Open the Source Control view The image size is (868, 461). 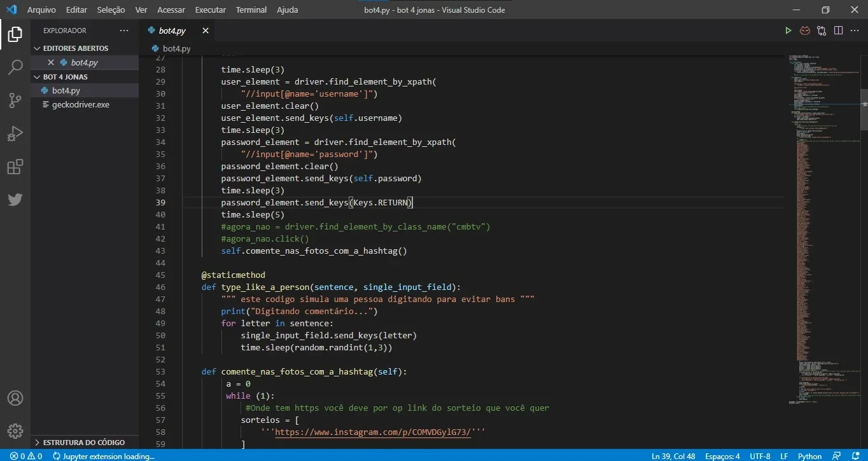tap(15, 100)
